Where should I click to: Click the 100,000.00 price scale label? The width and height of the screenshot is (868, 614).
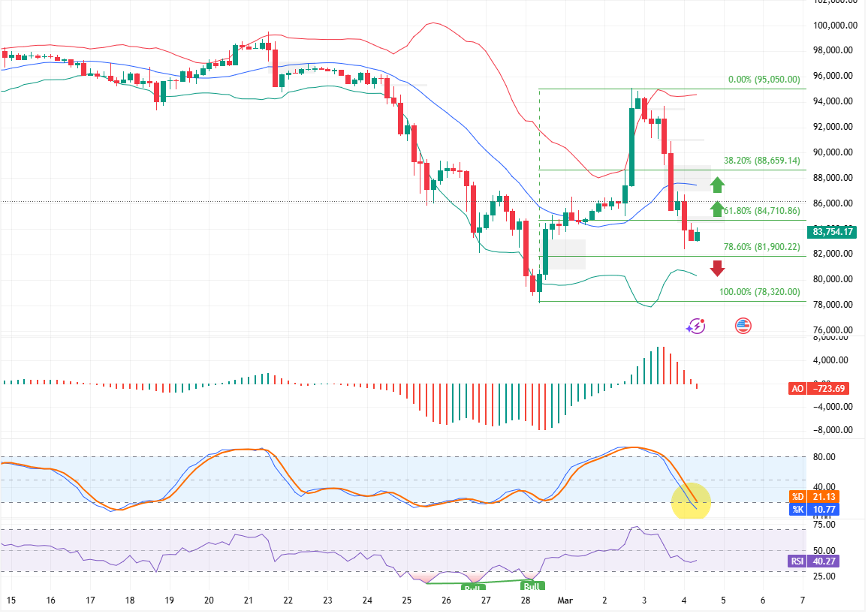[x=836, y=26]
